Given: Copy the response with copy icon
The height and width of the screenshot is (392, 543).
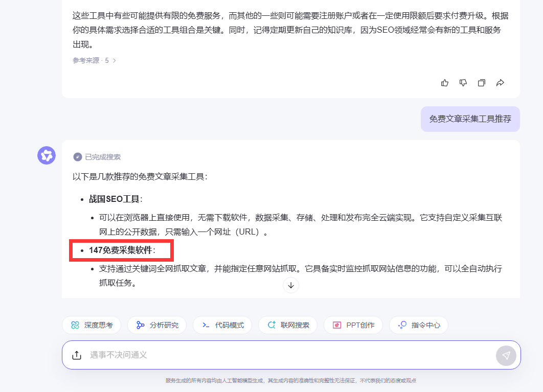Looking at the screenshot, I should pyautogui.click(x=481, y=83).
